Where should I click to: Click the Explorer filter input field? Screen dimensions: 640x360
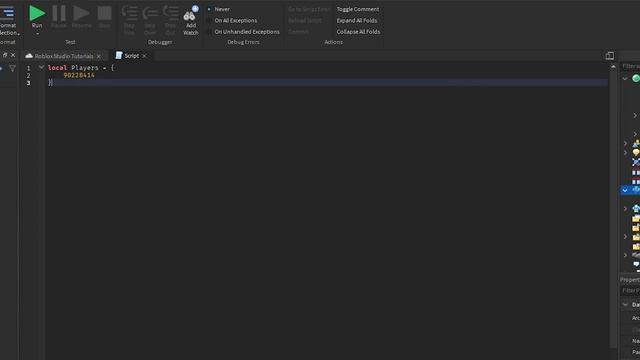(631, 66)
